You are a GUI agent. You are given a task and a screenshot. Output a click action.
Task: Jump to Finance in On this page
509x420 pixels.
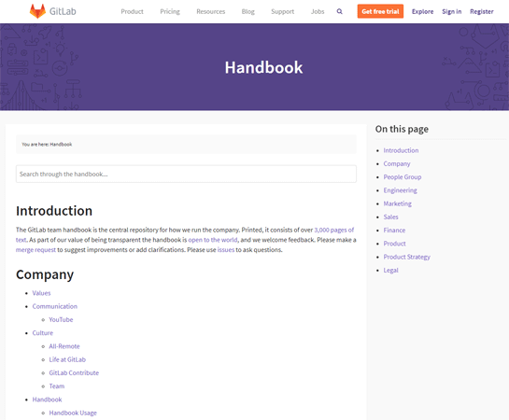394,231
